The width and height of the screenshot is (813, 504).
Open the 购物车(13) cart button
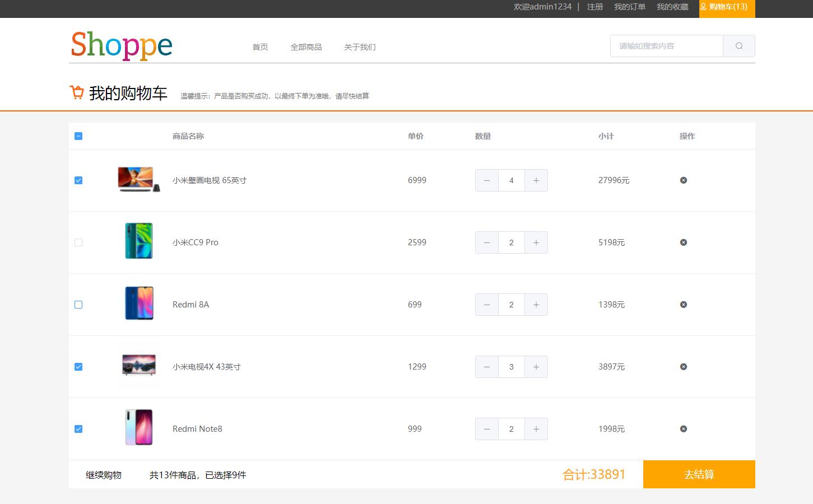pos(727,8)
